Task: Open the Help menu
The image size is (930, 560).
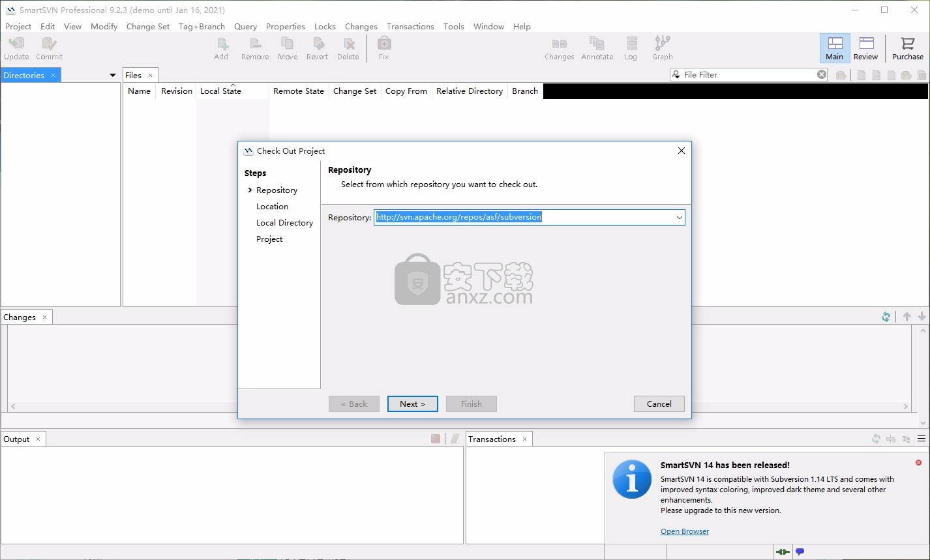Action: pos(522,27)
